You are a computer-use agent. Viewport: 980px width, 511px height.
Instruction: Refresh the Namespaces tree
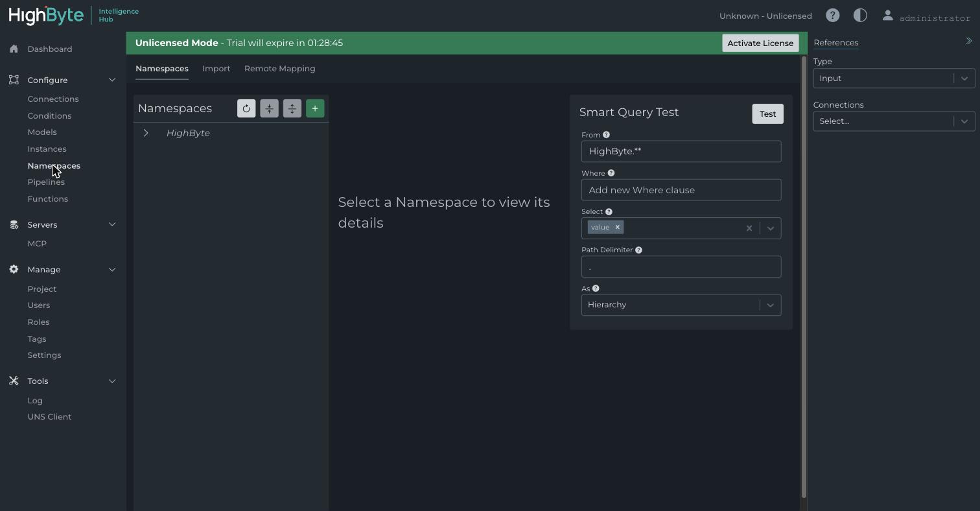click(246, 109)
